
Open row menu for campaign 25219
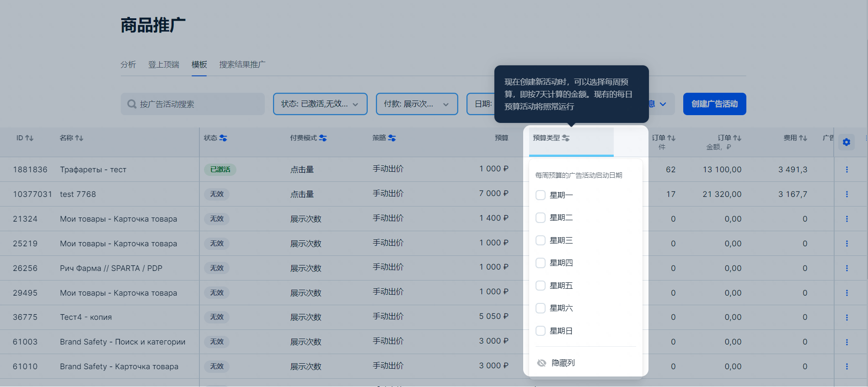pos(847,244)
